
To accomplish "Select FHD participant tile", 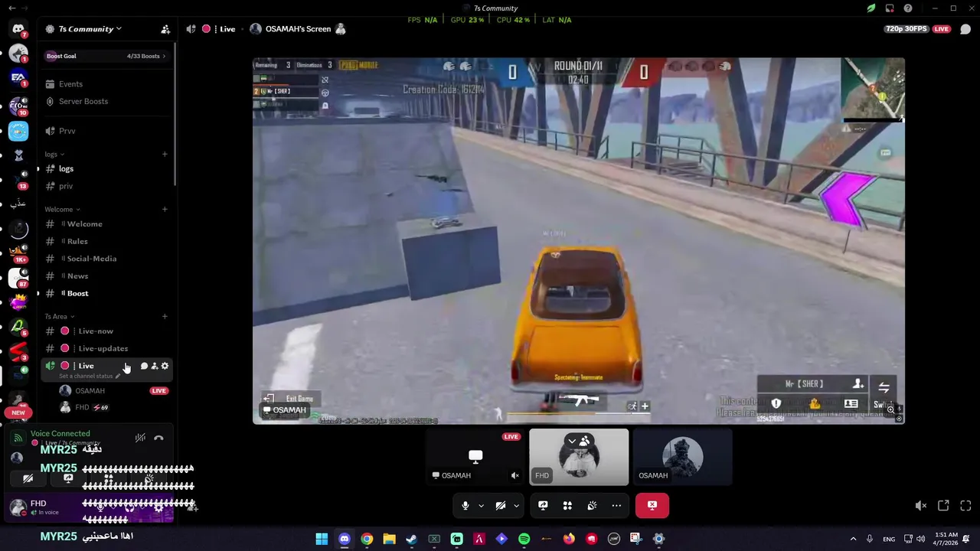I will pos(579,457).
